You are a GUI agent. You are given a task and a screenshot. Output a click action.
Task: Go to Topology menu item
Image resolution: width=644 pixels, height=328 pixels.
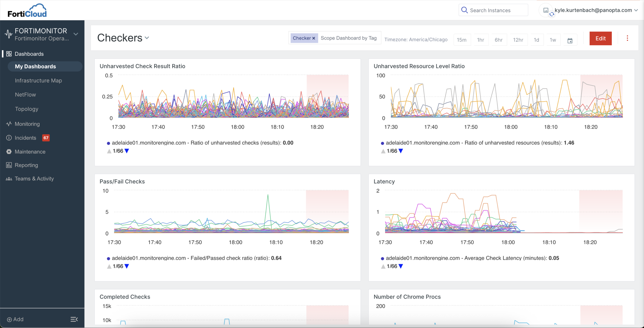tap(26, 109)
